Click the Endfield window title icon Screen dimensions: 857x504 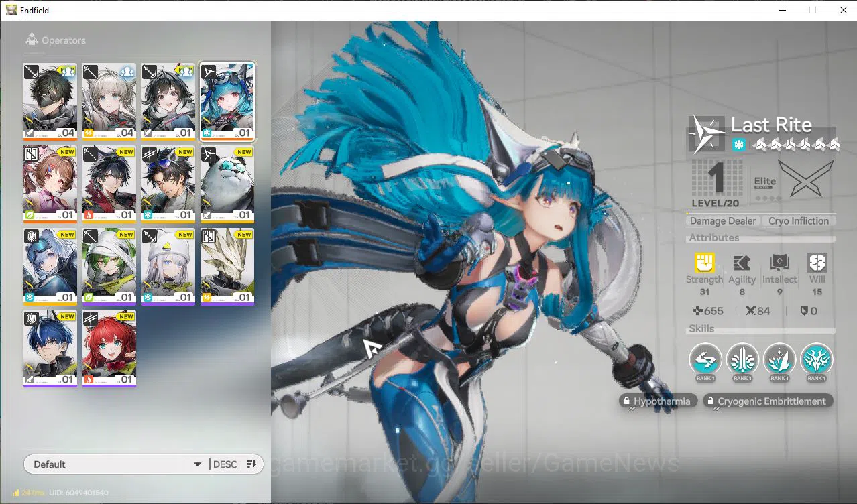pyautogui.click(x=11, y=10)
